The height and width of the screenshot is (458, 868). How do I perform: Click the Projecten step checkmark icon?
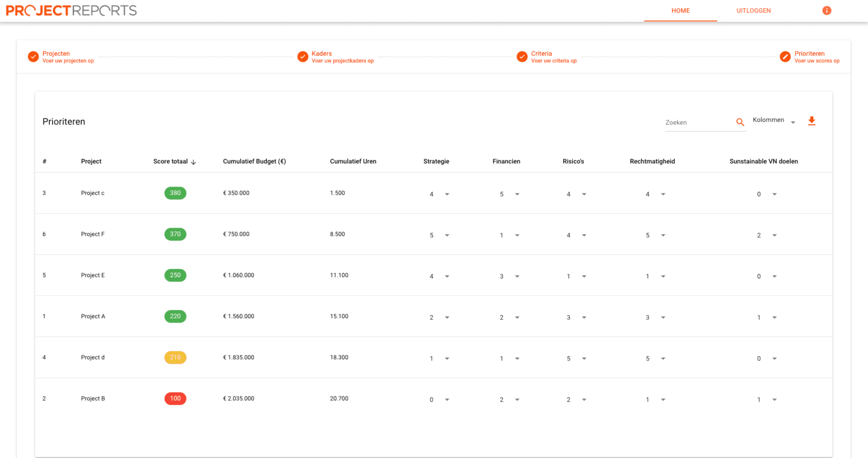coord(34,56)
